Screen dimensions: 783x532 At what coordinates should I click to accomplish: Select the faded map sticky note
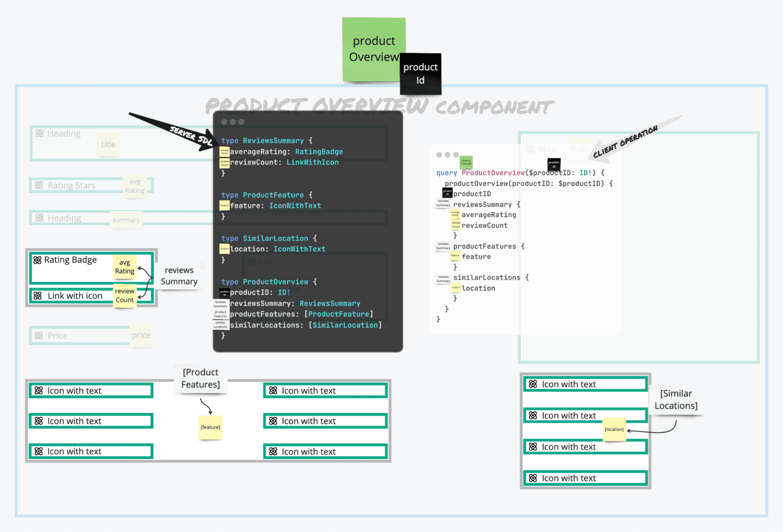tap(579, 149)
